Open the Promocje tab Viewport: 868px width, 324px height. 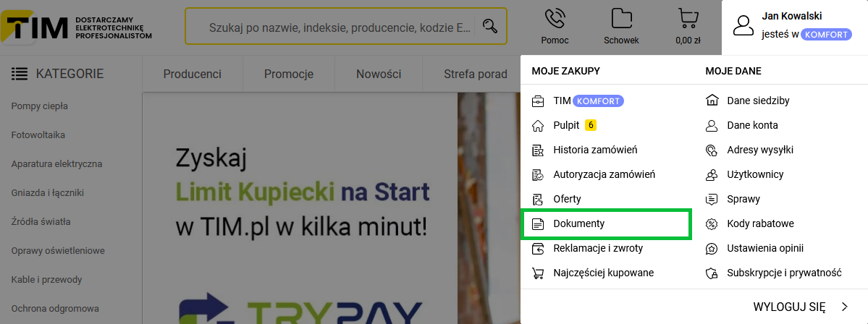point(289,74)
